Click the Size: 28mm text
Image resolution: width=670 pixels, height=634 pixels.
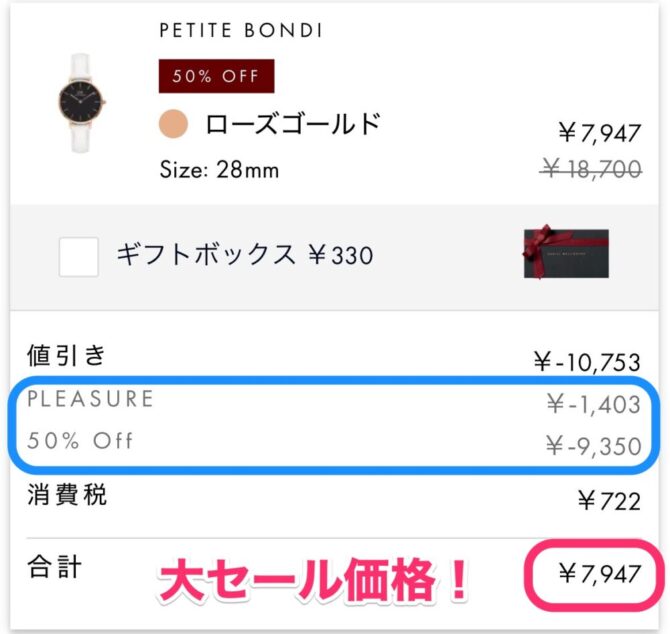[219, 170]
